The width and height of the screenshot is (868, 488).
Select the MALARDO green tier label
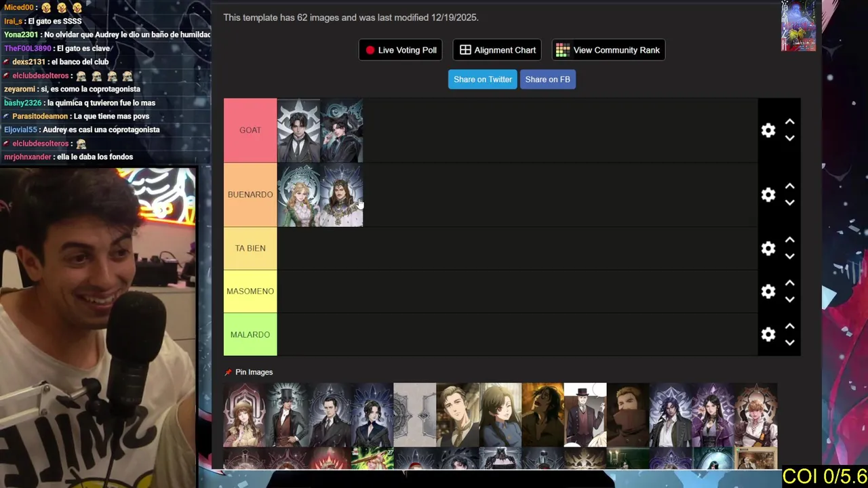click(250, 334)
